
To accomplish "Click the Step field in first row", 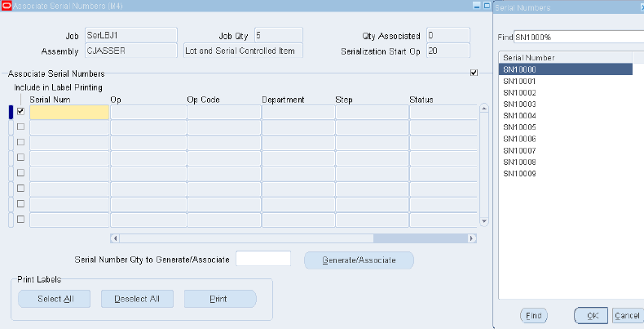I will pos(372,113).
